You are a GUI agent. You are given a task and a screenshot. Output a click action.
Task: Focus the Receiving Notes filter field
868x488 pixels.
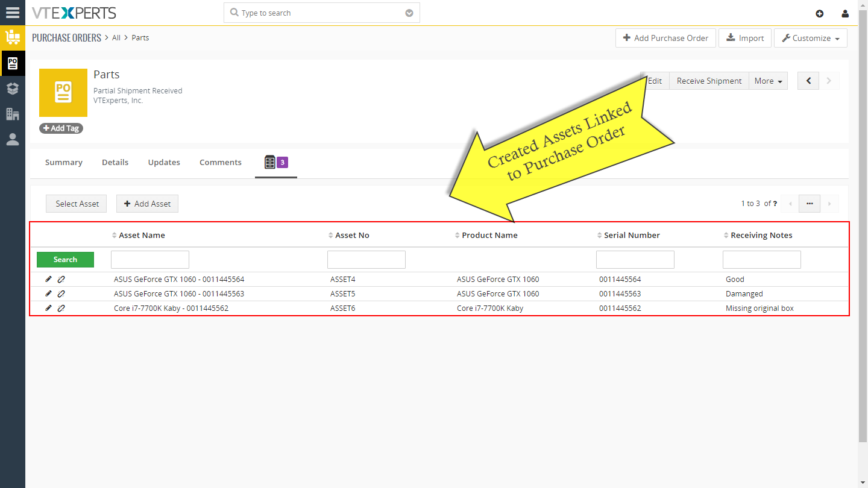click(762, 260)
